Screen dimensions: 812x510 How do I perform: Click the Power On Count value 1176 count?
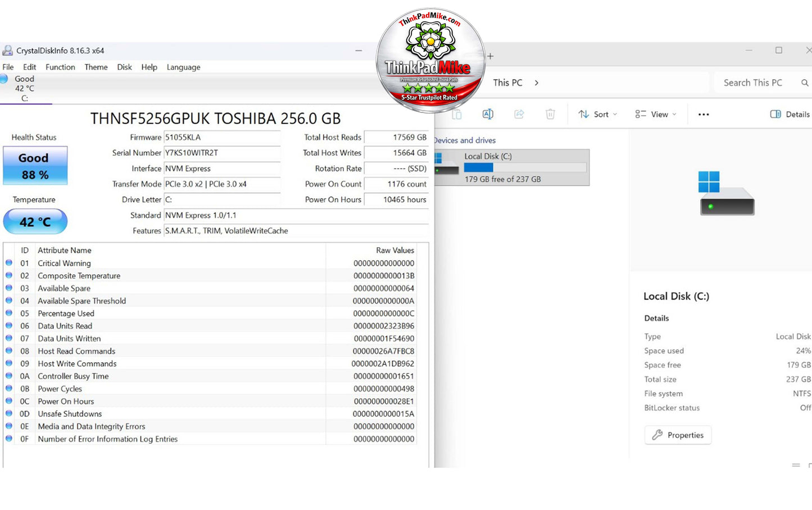(x=396, y=184)
